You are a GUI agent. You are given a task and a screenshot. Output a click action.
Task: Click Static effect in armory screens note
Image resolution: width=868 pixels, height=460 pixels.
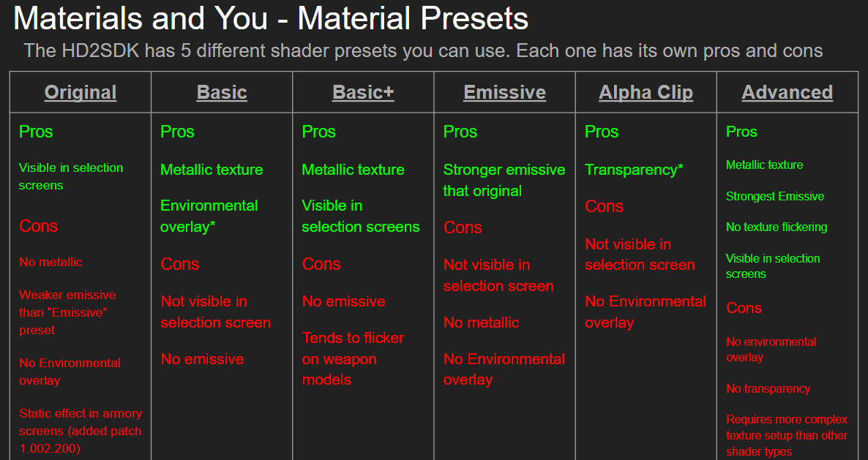[x=81, y=431]
